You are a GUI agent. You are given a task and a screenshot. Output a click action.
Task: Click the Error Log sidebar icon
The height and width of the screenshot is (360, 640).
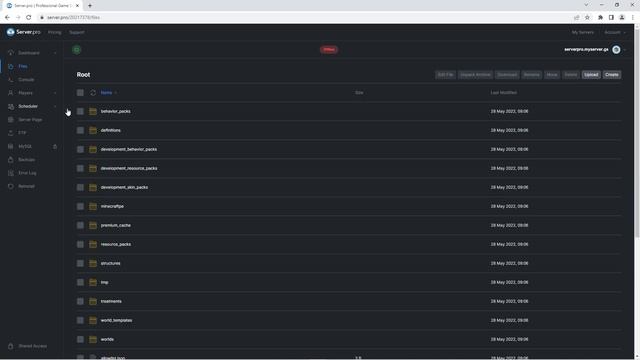click(11, 173)
